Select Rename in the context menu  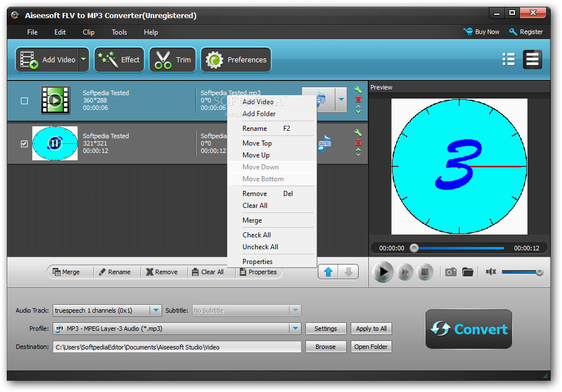point(272,128)
